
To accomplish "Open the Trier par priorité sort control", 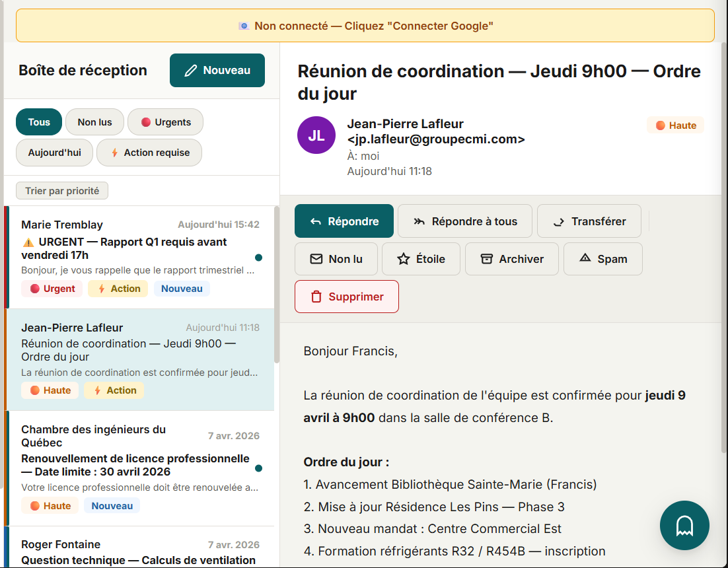I will 62,191.
